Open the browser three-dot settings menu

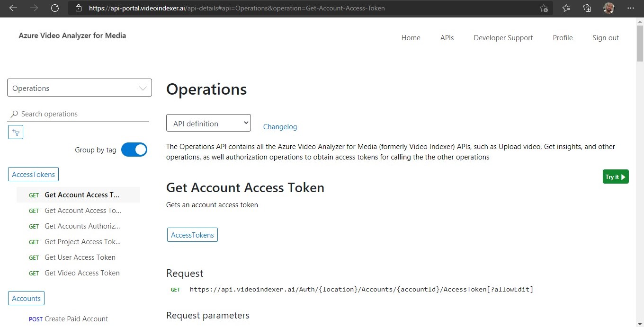(630, 8)
